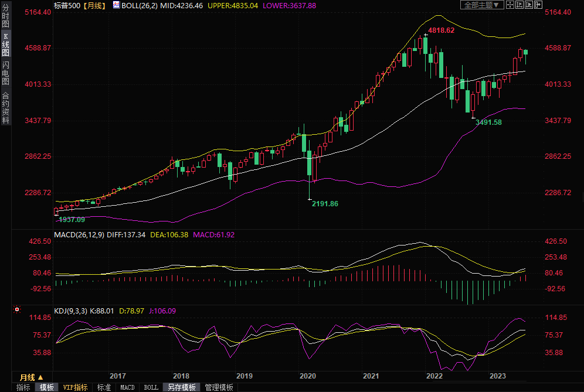Click the BOLL indicator chart icon

[x=116, y=5]
